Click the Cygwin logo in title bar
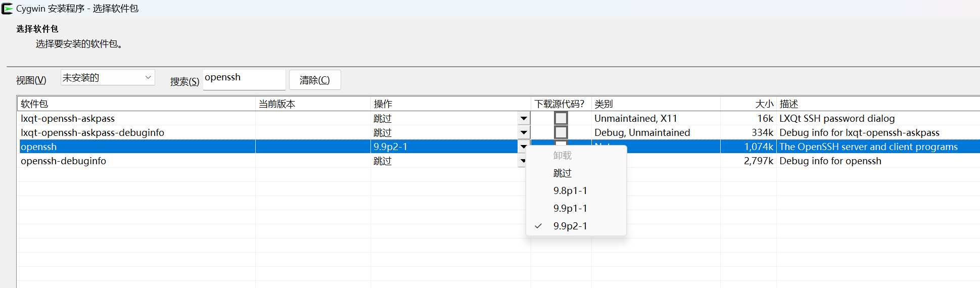This screenshot has height=288, width=980. (7, 9)
